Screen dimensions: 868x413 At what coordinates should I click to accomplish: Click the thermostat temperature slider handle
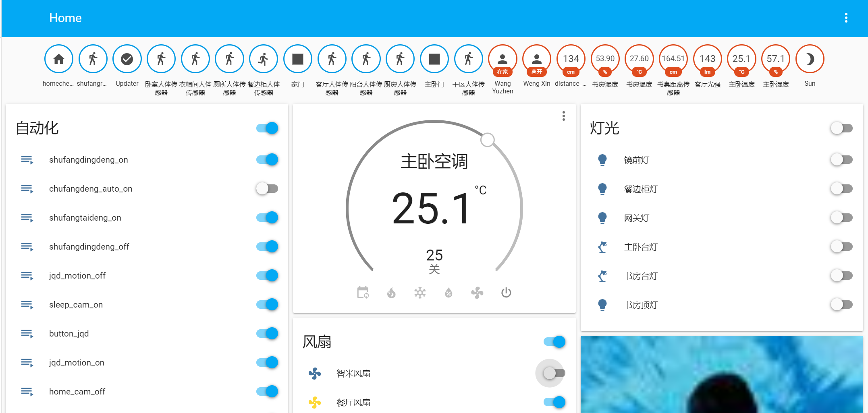point(488,140)
